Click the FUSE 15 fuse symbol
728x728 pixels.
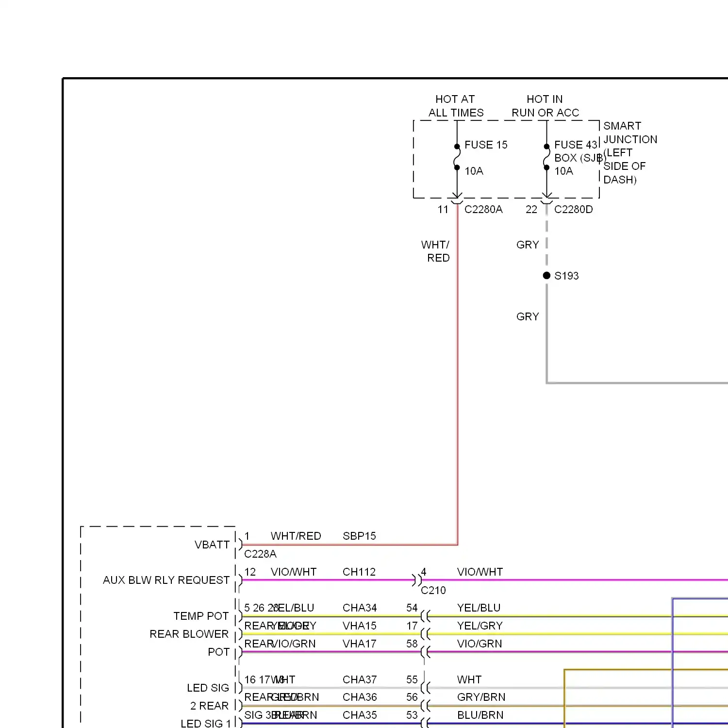coord(457,157)
